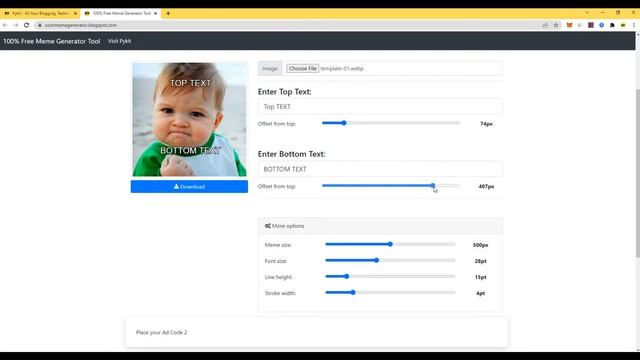640x360 pixels.
Task: Focus the bottom text input field
Action: coord(380,169)
